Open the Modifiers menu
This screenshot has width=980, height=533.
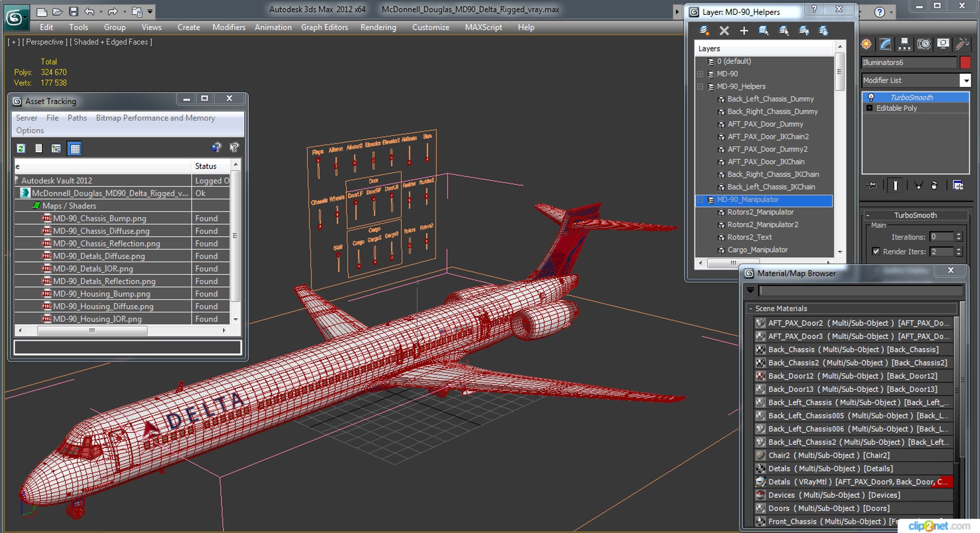[229, 28]
